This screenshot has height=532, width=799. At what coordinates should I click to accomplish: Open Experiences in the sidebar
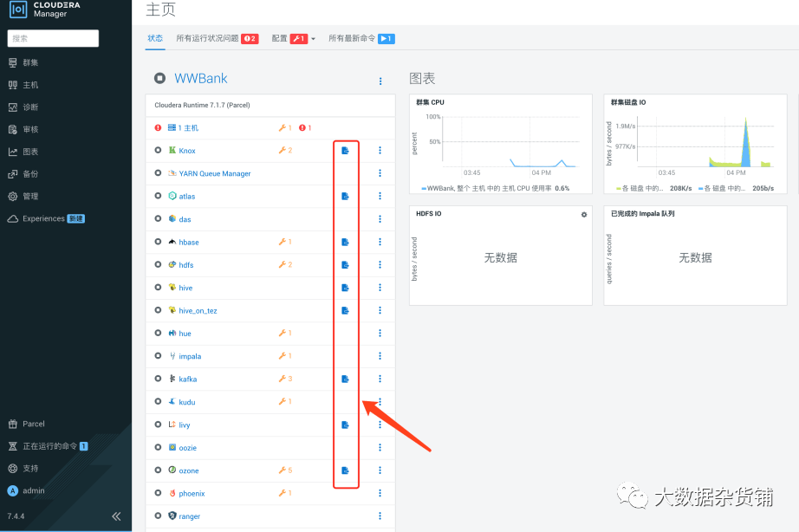(x=46, y=218)
